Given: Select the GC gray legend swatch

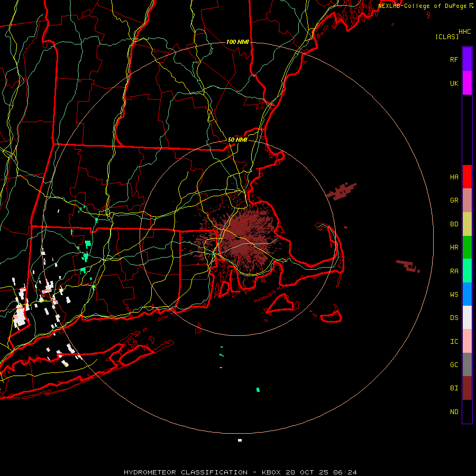Looking at the screenshot, I should [x=467, y=364].
